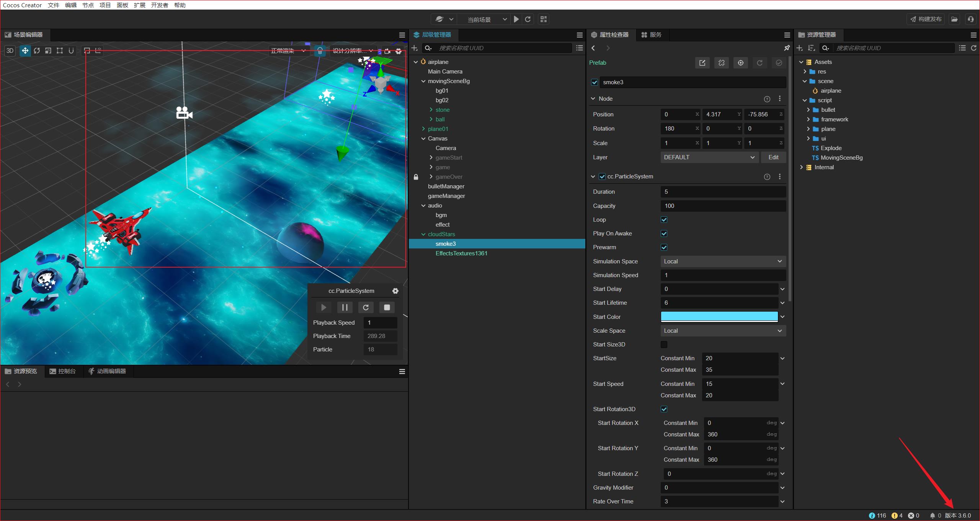Click the Duration input field
The image size is (980, 521).
(723, 192)
